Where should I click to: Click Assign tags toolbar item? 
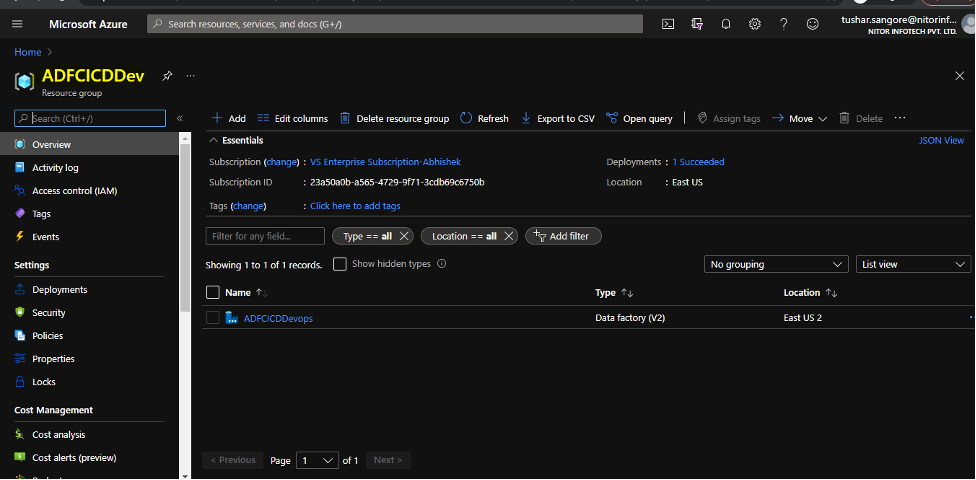pyautogui.click(x=729, y=118)
